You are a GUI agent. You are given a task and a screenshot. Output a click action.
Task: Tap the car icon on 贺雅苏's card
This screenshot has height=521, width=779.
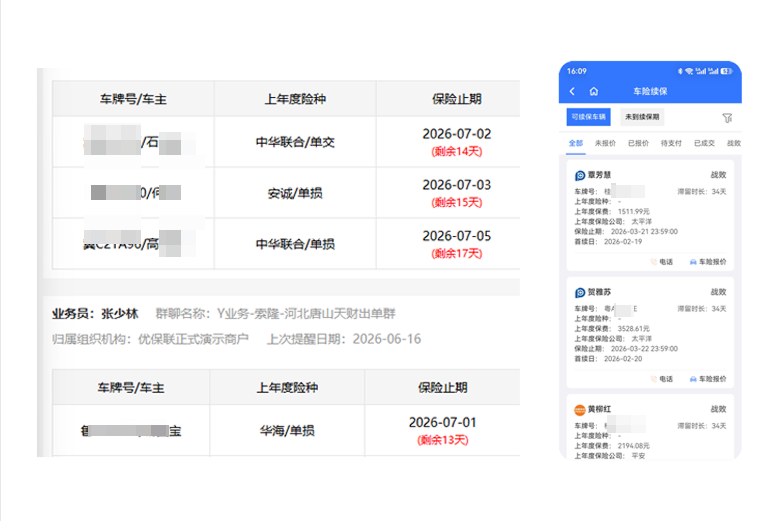click(x=693, y=379)
